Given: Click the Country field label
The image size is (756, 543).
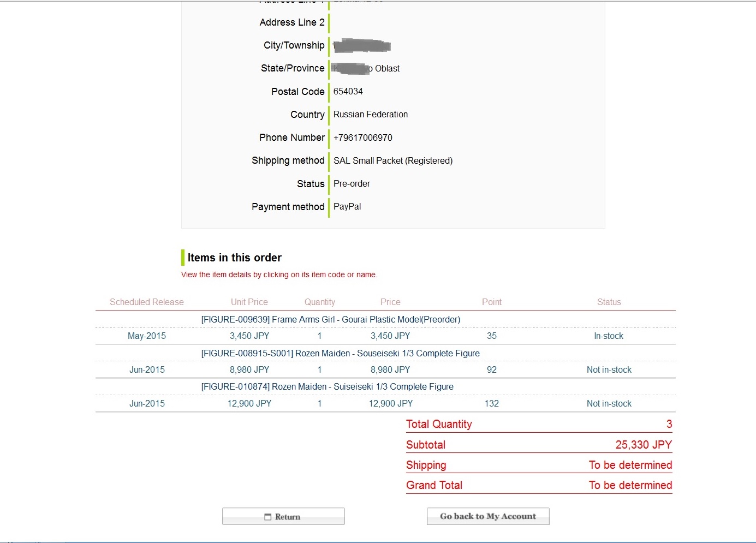Looking at the screenshot, I should click(x=307, y=115).
